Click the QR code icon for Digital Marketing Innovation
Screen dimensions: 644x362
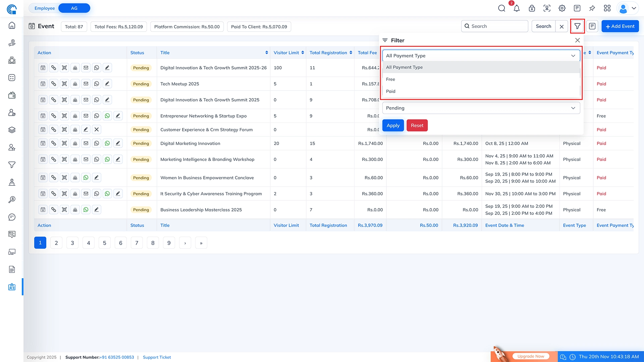64,143
